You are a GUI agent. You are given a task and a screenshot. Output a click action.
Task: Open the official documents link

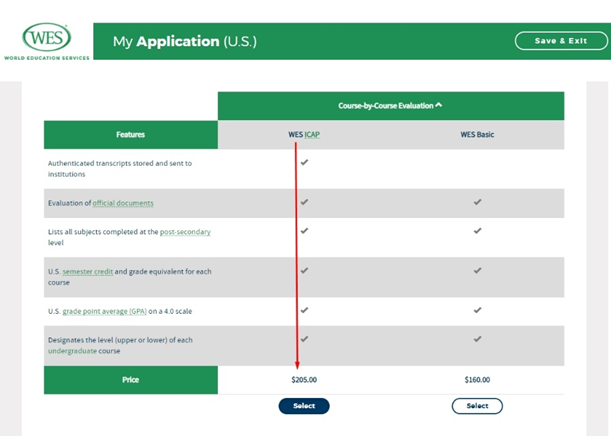[123, 203]
